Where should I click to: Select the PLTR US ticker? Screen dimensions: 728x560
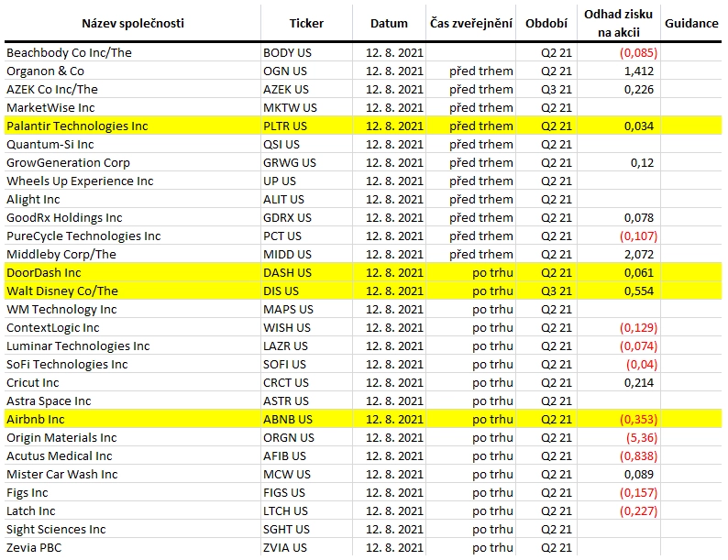tap(285, 126)
